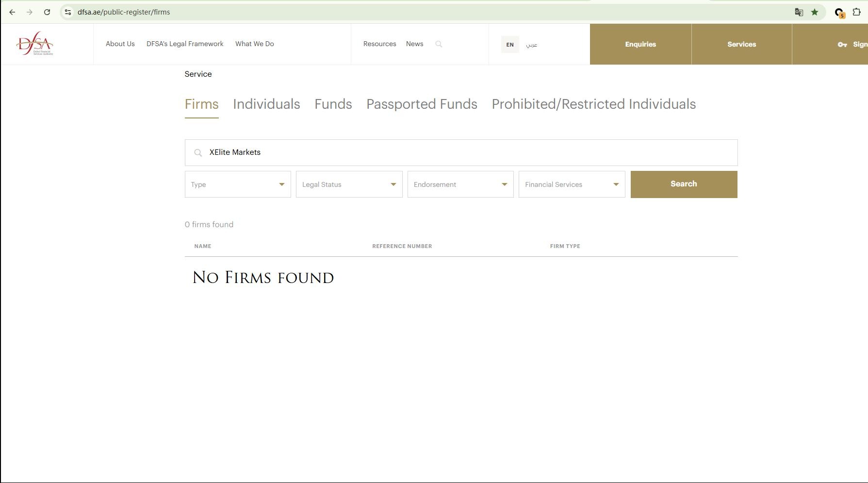This screenshot has width=868, height=483.
Task: Open the translate page icon
Action: coord(799,12)
